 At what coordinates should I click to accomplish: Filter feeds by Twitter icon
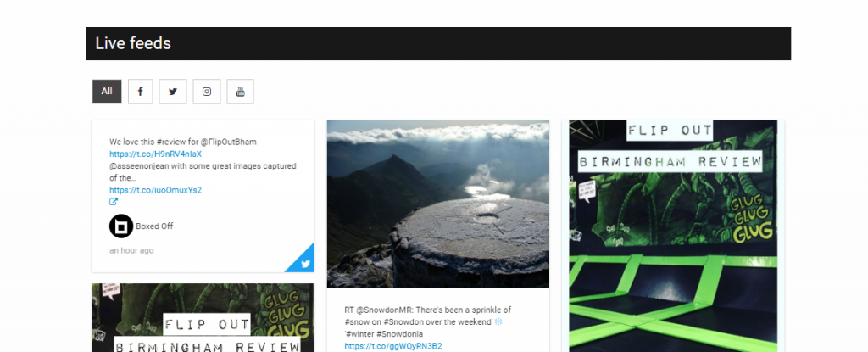coord(173,92)
